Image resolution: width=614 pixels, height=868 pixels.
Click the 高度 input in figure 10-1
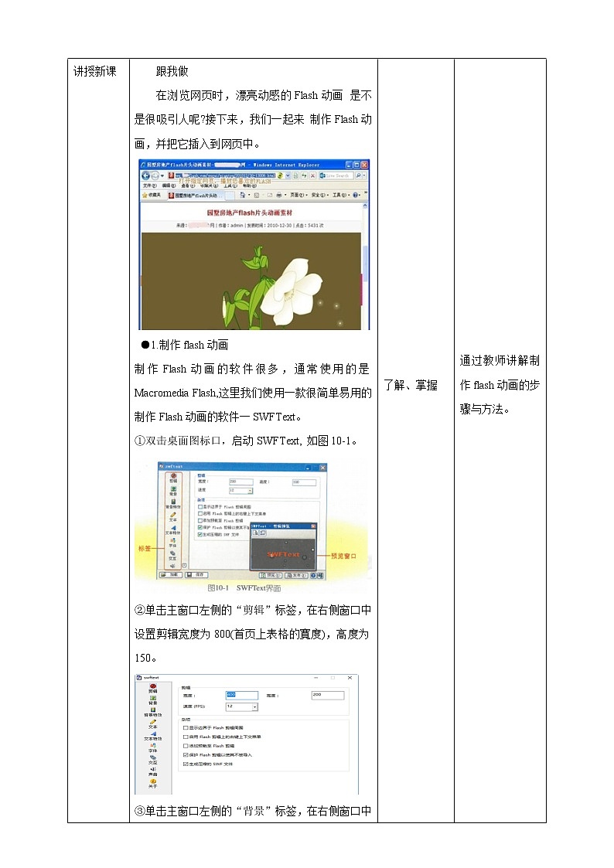coord(304,483)
